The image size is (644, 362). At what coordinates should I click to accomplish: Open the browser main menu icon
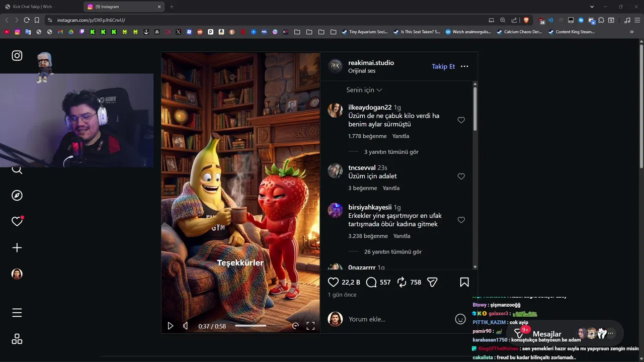click(x=637, y=20)
